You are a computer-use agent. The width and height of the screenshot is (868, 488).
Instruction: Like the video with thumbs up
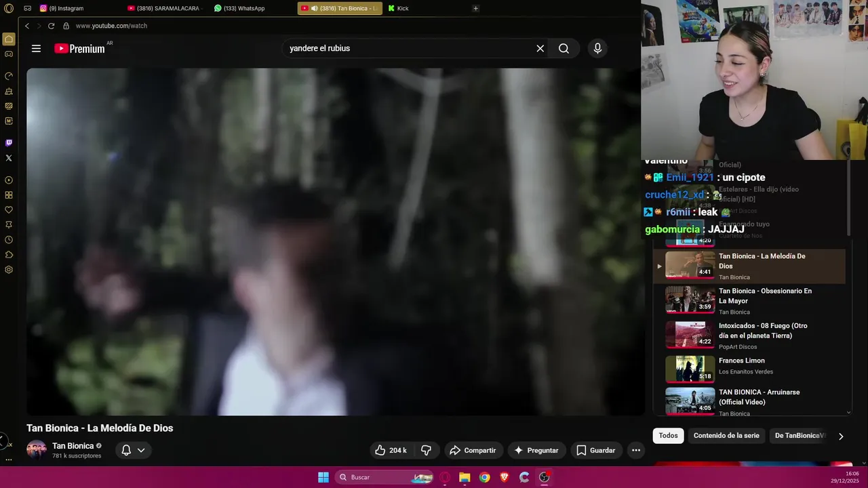[391, 450]
